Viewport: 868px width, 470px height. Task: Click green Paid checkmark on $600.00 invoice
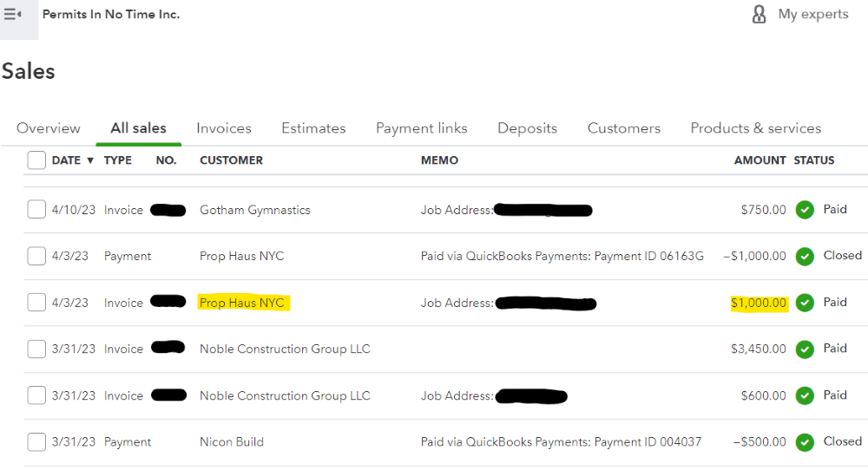pyautogui.click(x=805, y=395)
